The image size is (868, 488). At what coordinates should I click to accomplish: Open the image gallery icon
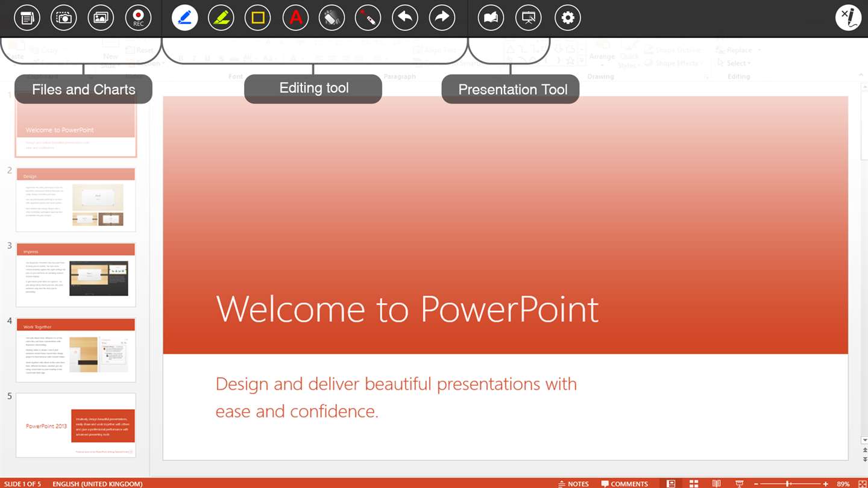pos(101,17)
